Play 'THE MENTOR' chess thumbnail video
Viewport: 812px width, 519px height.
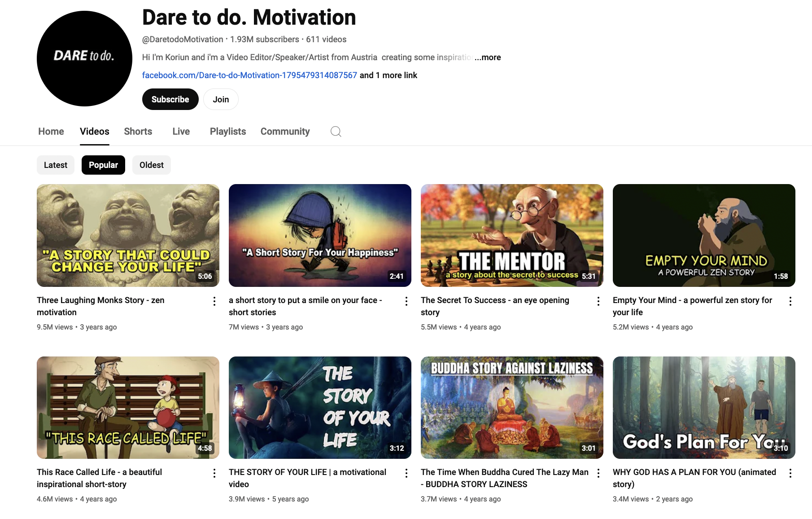point(512,235)
